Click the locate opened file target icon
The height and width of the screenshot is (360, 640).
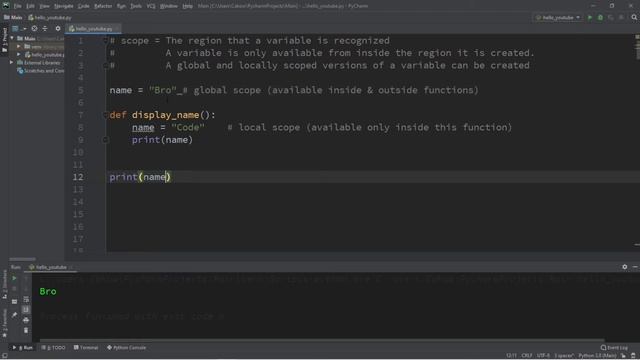coord(34,29)
